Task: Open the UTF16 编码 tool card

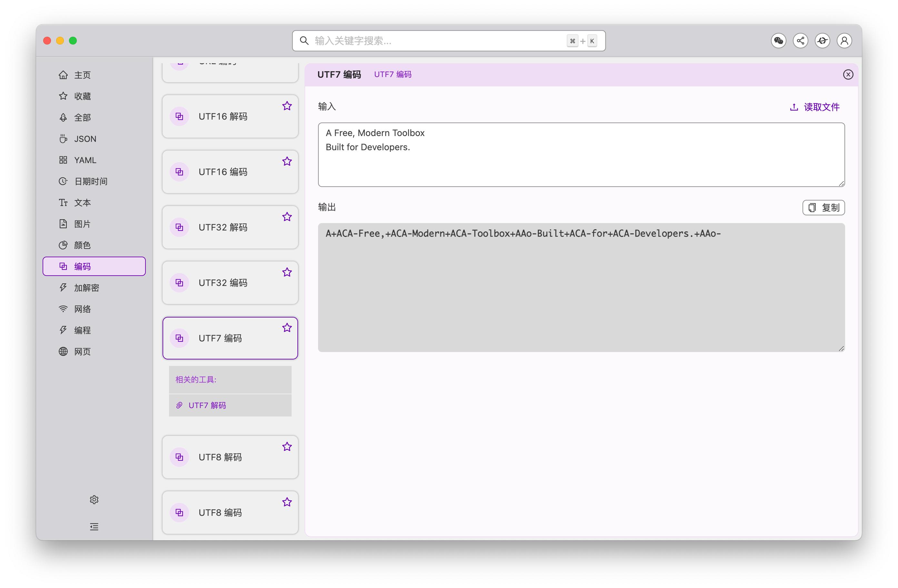Action: click(x=230, y=172)
